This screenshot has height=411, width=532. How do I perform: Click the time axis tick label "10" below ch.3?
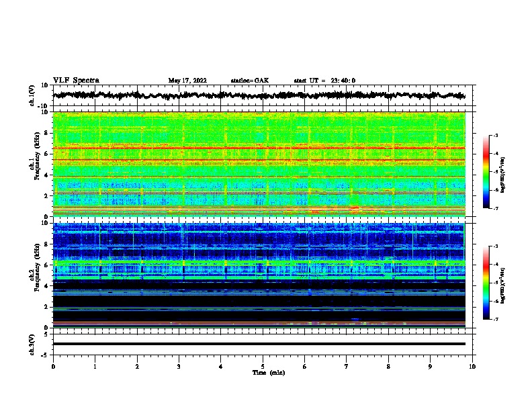472,367
